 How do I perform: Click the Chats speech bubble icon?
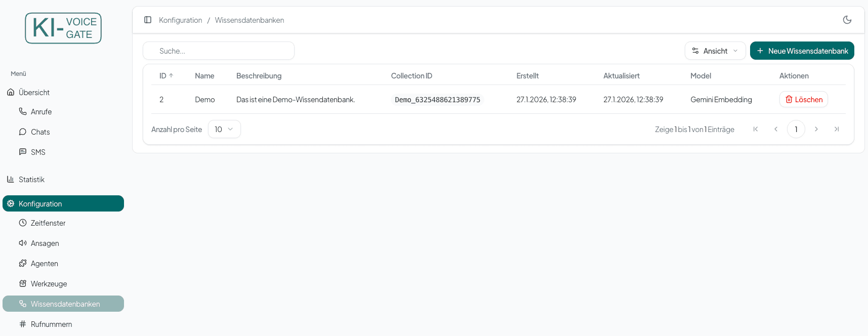pyautogui.click(x=23, y=132)
